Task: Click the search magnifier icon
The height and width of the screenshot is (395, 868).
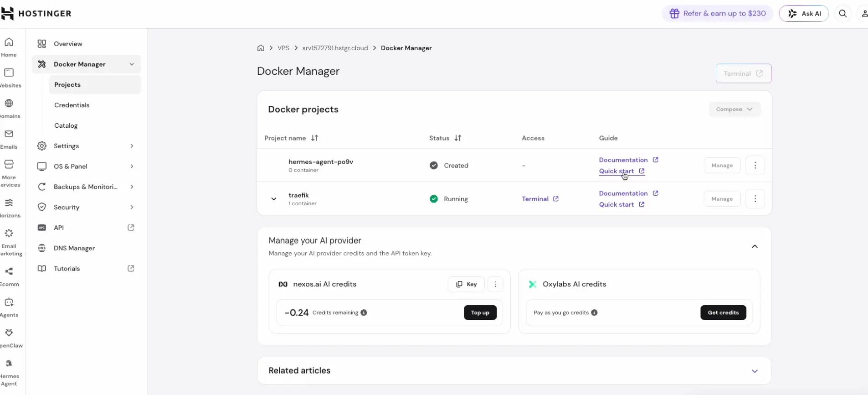Action: tap(843, 14)
